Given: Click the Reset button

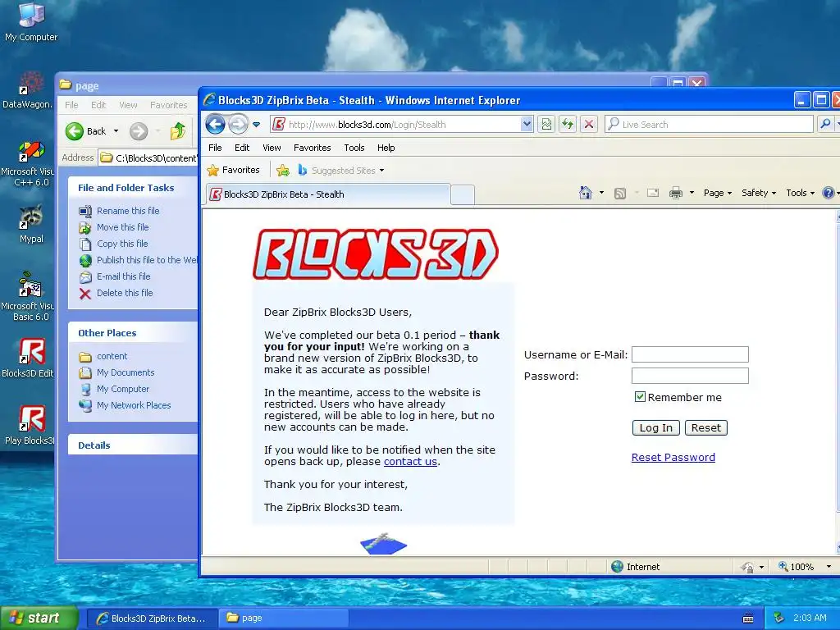Looking at the screenshot, I should coord(706,427).
